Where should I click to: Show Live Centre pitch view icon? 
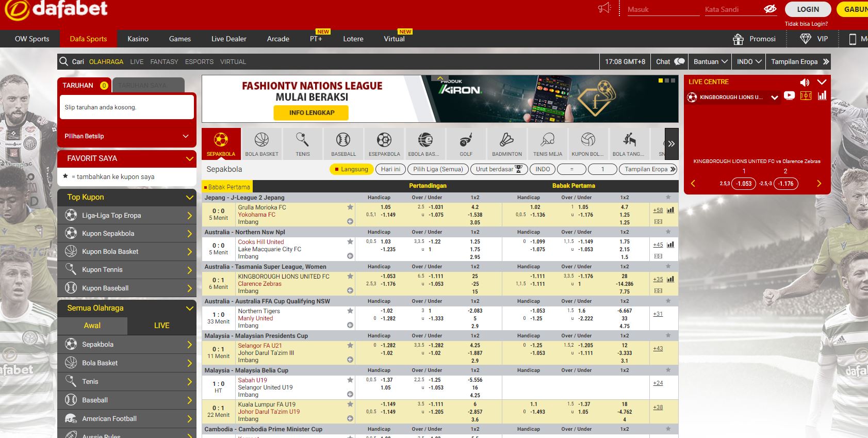[806, 95]
